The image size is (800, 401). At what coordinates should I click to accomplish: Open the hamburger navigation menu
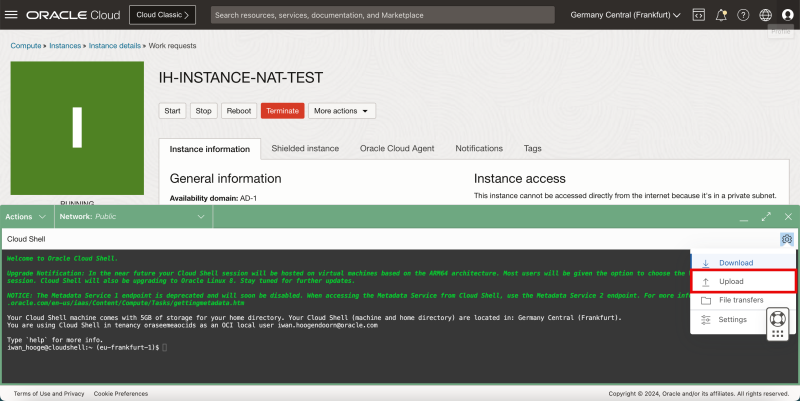pyautogui.click(x=11, y=15)
